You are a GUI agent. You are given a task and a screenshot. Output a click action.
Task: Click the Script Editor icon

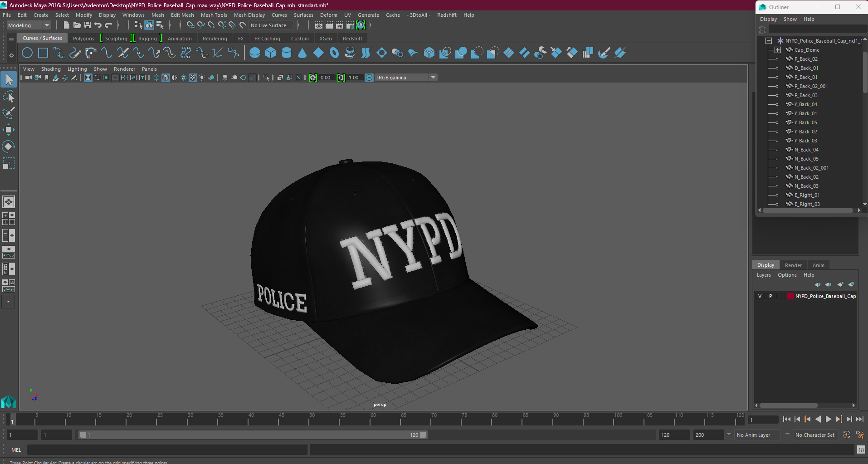(x=861, y=449)
